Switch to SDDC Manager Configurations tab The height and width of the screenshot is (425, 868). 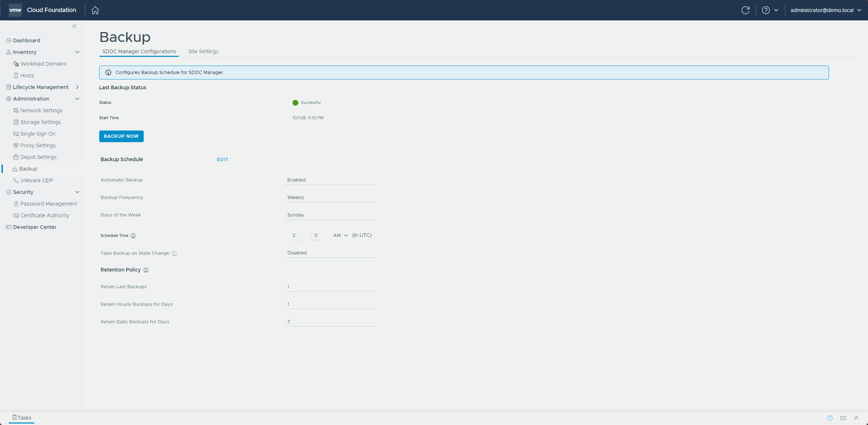[139, 51]
